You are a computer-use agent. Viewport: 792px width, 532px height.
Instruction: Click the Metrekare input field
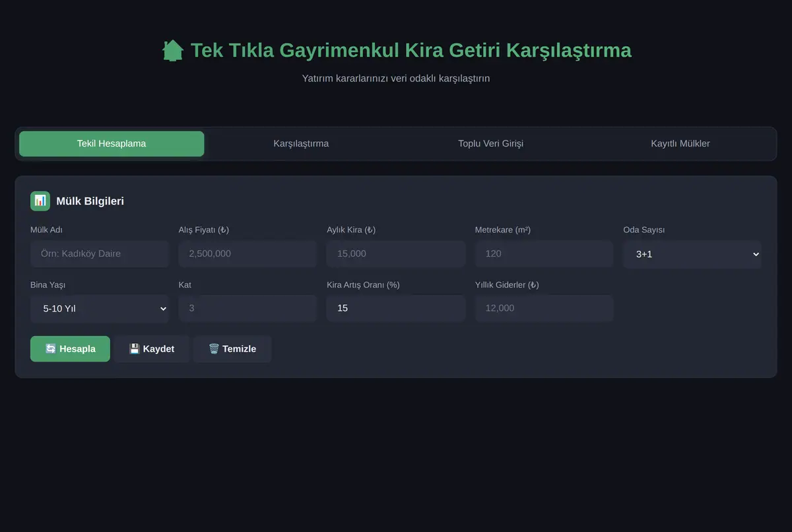[544, 253]
